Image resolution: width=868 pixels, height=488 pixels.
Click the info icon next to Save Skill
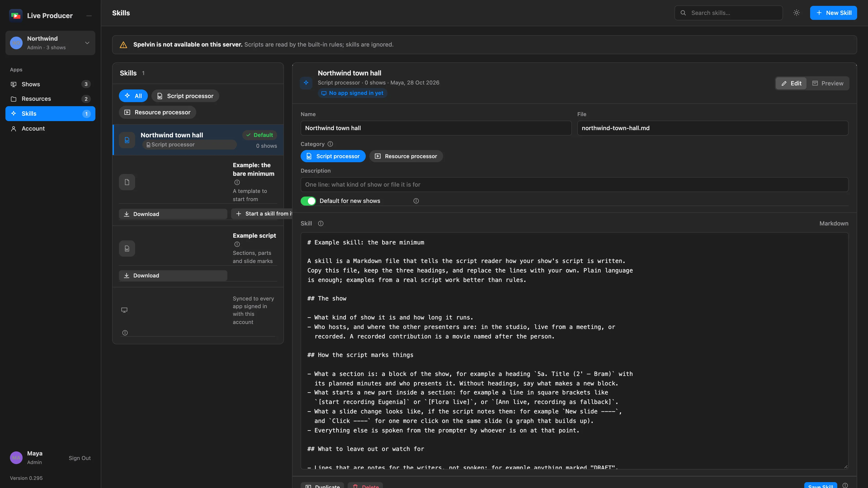coord(845,485)
